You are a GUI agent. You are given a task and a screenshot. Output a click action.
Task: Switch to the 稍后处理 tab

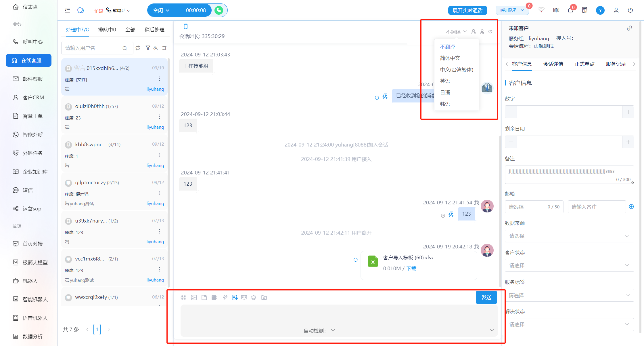pos(154,30)
